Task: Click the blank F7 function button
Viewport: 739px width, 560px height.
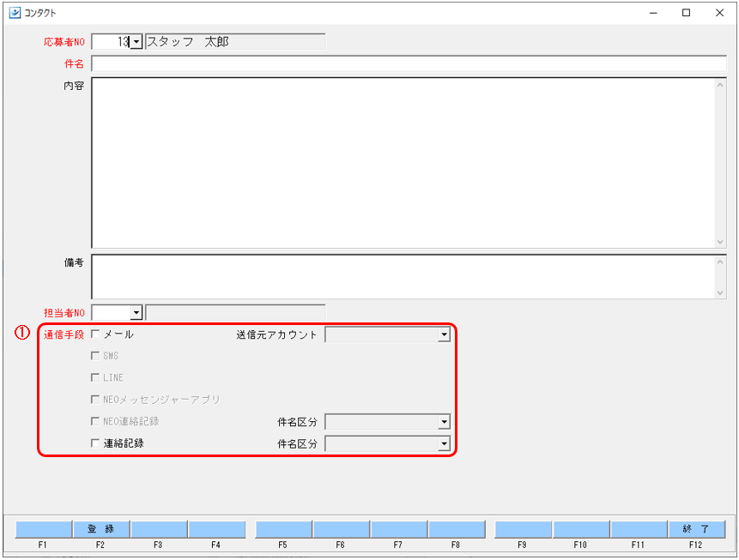Action: tap(399, 529)
